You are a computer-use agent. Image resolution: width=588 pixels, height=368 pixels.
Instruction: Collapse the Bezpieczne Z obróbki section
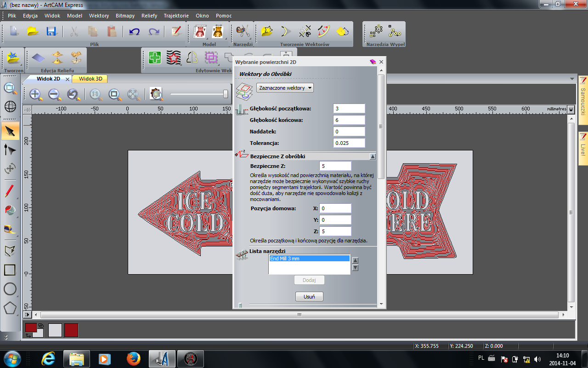tap(373, 156)
